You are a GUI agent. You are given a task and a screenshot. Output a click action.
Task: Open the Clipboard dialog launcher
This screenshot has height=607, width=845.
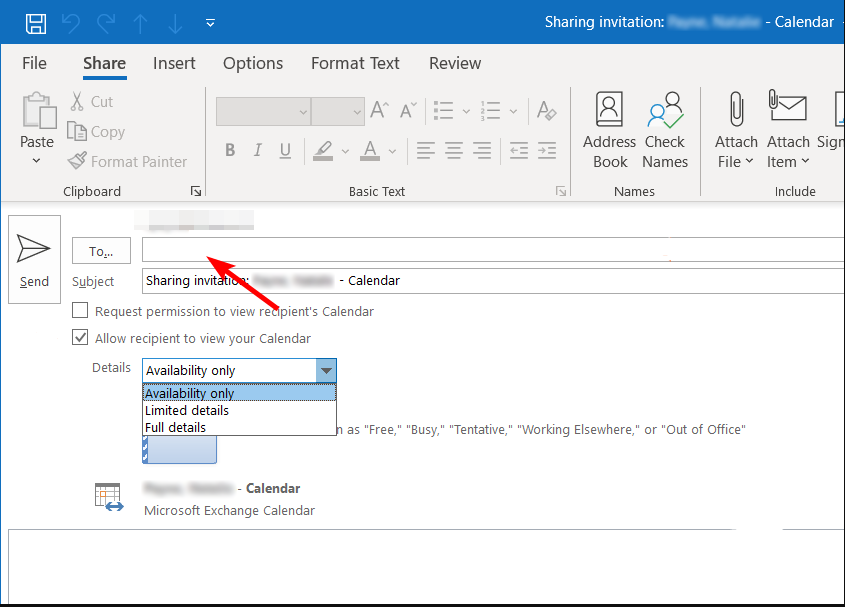tap(196, 191)
